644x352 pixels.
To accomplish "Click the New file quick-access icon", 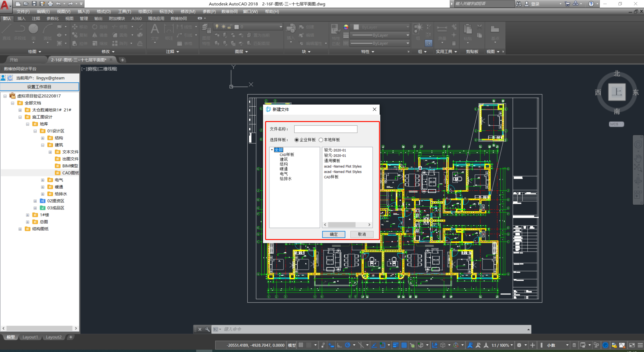I will click(x=18, y=4).
